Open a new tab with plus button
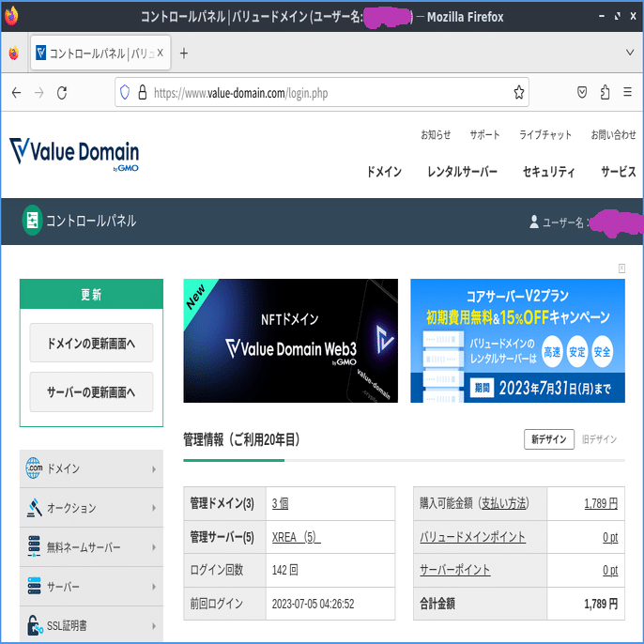The height and width of the screenshot is (644, 644). tap(184, 54)
